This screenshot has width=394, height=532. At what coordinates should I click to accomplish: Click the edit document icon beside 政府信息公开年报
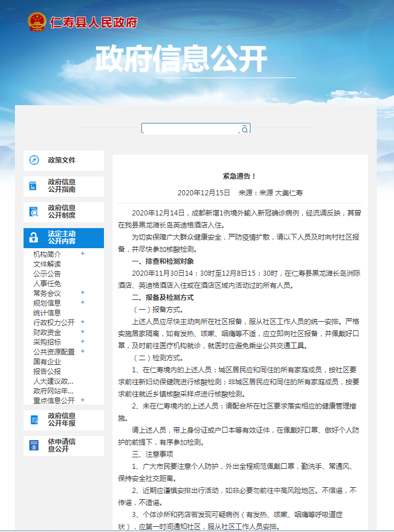click(x=34, y=420)
